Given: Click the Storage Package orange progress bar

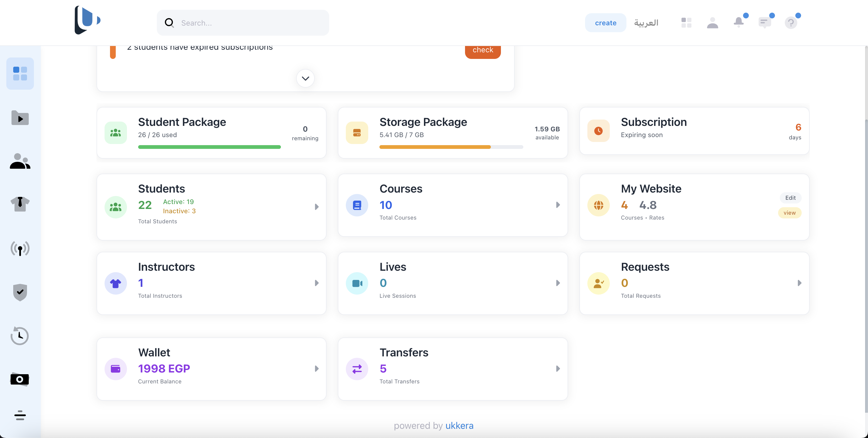Looking at the screenshot, I should coord(451,147).
